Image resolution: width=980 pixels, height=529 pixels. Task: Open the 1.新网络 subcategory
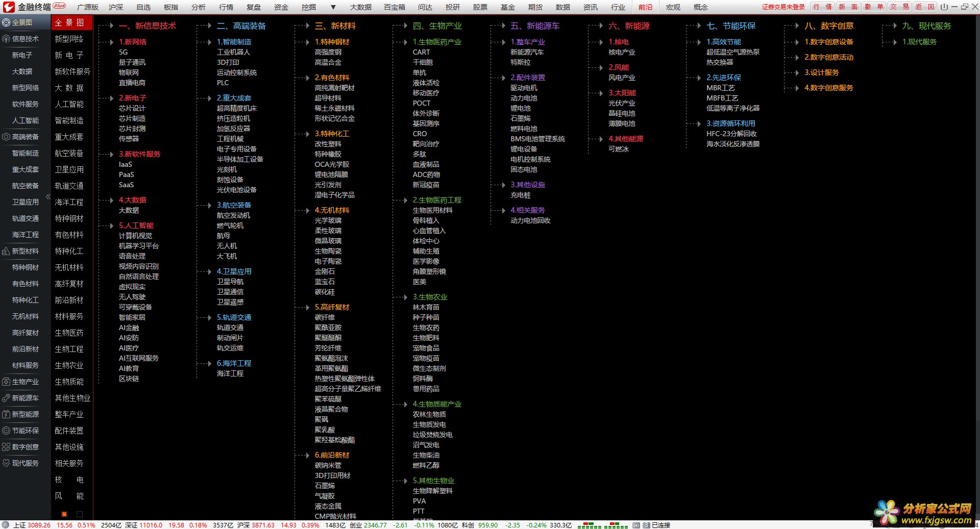(x=133, y=42)
